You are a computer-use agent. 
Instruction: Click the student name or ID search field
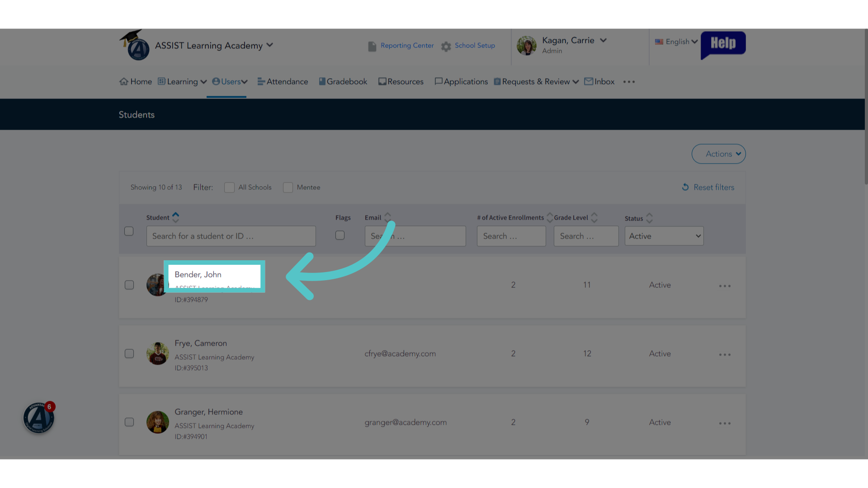tap(231, 236)
